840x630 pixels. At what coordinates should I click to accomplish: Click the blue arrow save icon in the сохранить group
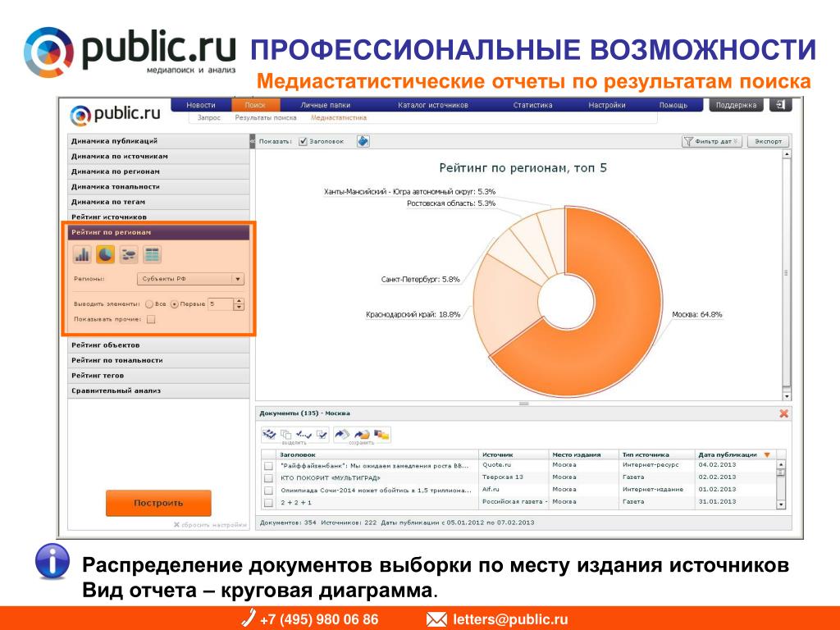click(341, 435)
